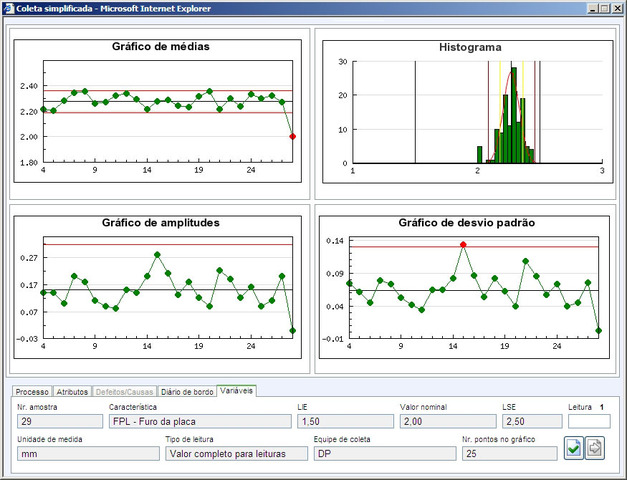Click the Valor nominal field showing 2,00
Viewport: 627px width, 480px height.
[x=448, y=421]
